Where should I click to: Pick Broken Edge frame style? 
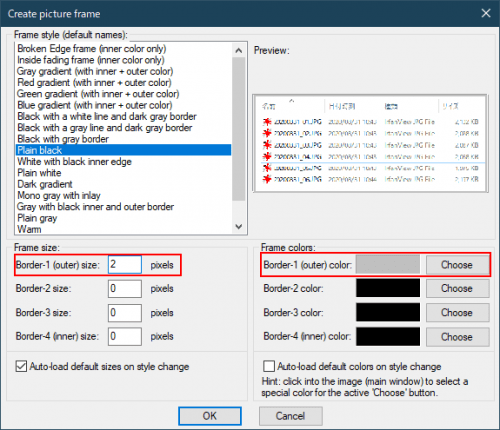tap(92, 49)
